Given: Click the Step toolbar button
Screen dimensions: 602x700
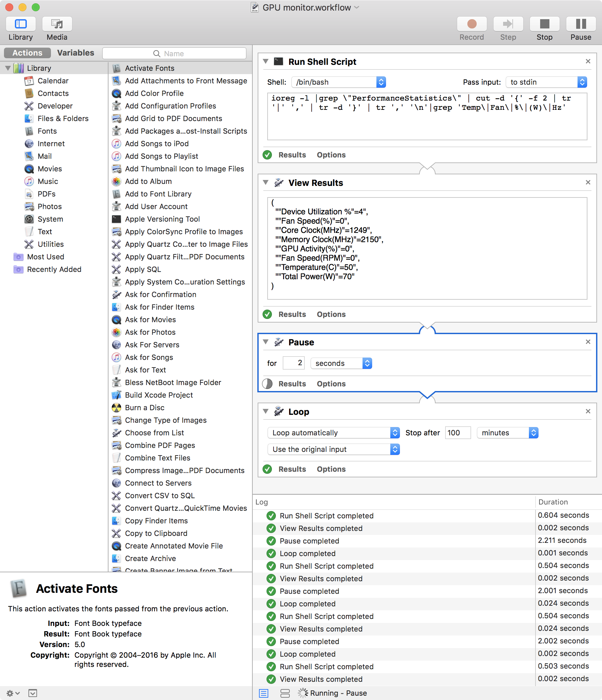Looking at the screenshot, I should point(508,24).
